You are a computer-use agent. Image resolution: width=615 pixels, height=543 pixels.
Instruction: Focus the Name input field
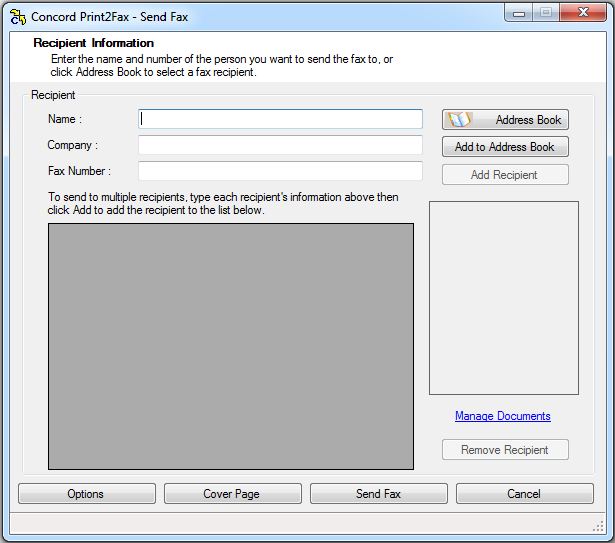280,119
